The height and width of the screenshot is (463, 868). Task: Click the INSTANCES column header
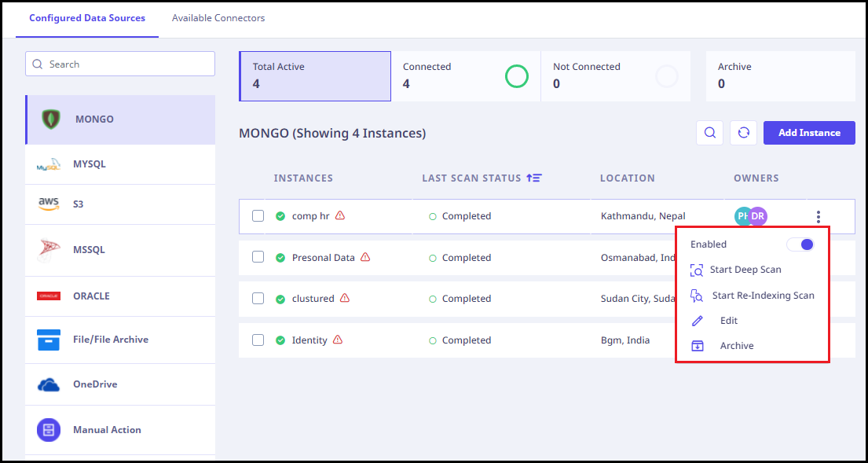tap(303, 178)
